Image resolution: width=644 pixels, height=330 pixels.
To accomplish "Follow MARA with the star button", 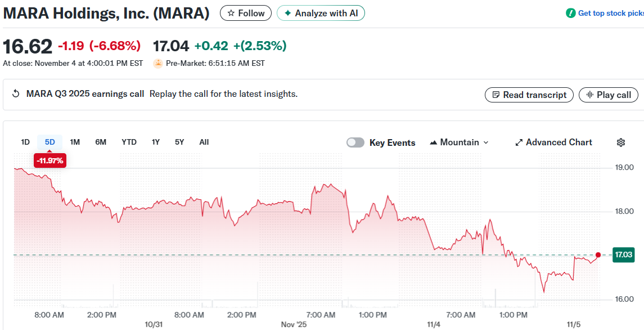I will point(246,13).
